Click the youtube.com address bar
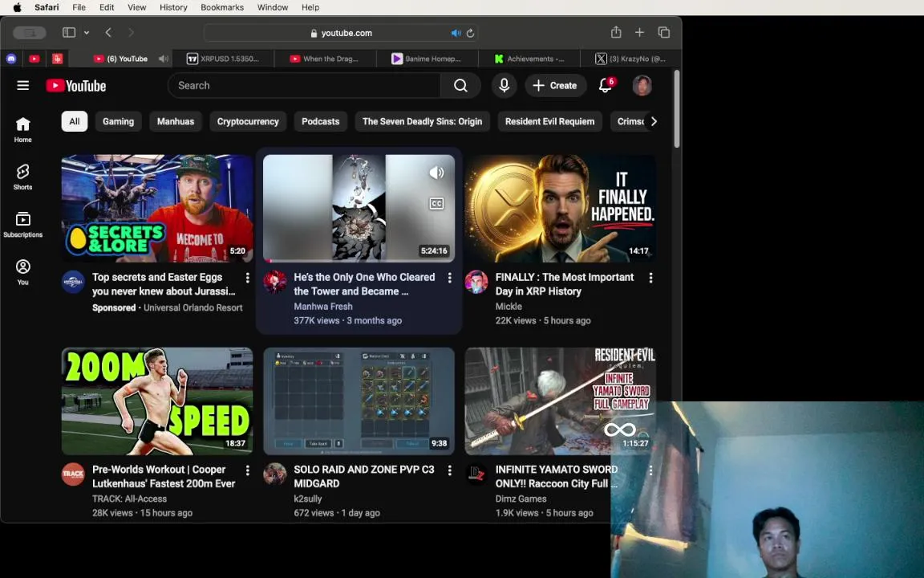This screenshot has width=924, height=578. [x=341, y=33]
